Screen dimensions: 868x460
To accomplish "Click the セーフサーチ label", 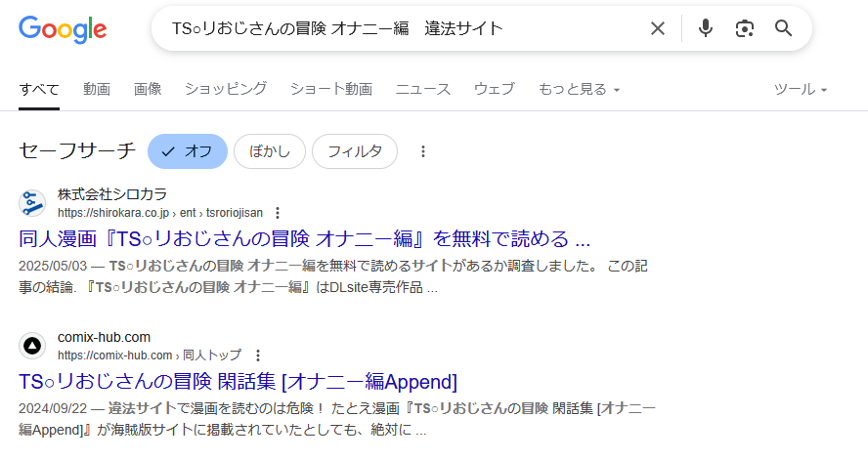I will pyautogui.click(x=77, y=151).
